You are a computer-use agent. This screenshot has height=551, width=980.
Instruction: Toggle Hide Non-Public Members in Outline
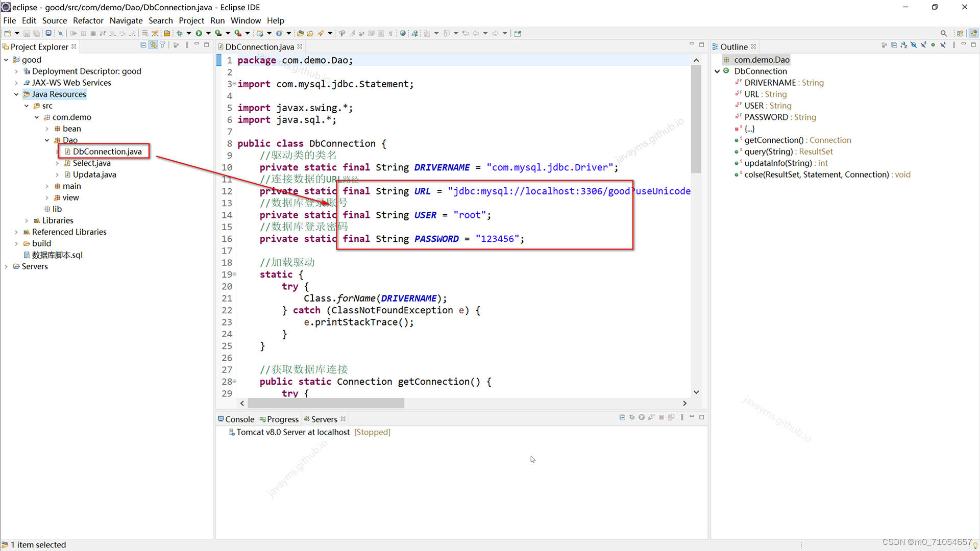pos(933,45)
